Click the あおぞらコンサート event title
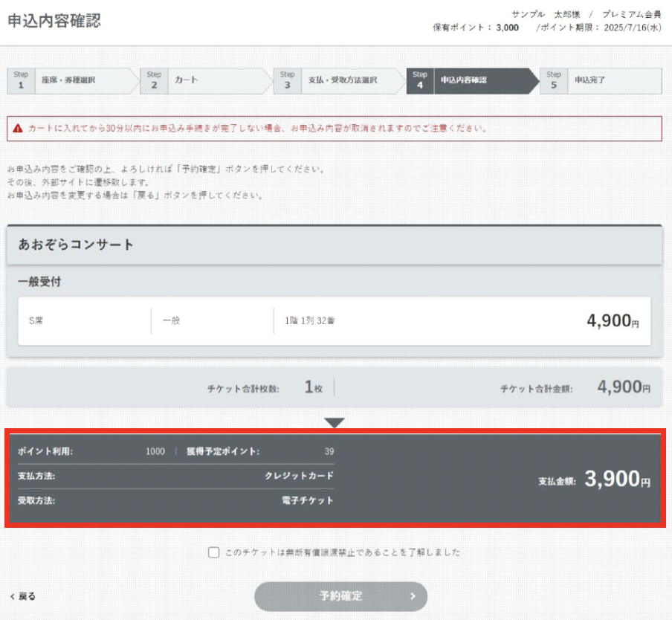 (x=77, y=245)
